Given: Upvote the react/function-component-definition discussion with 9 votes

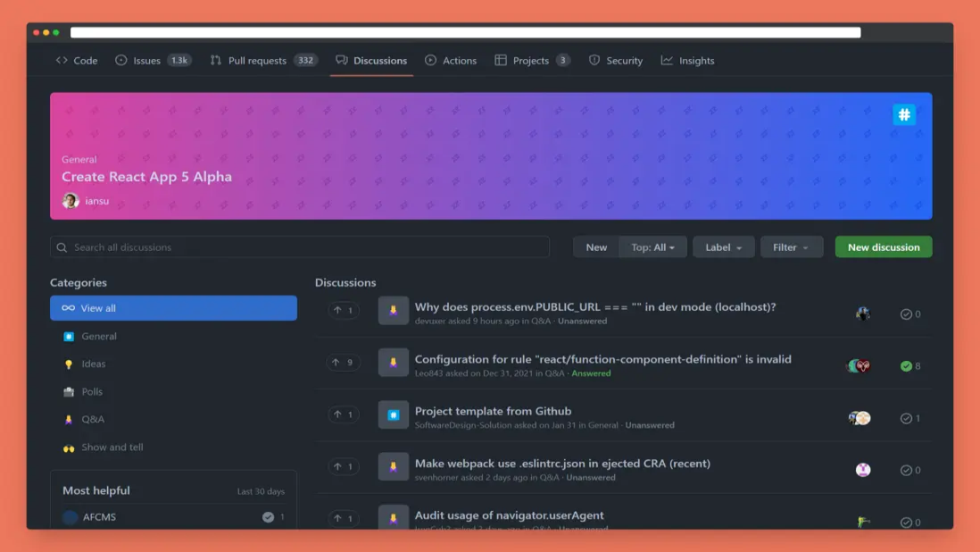Looking at the screenshot, I should [343, 363].
